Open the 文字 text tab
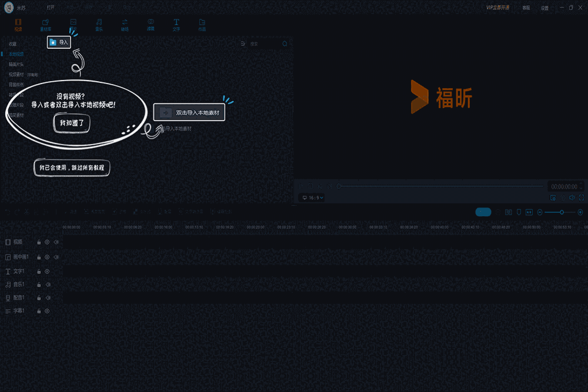The height and width of the screenshot is (392, 588). click(x=176, y=25)
